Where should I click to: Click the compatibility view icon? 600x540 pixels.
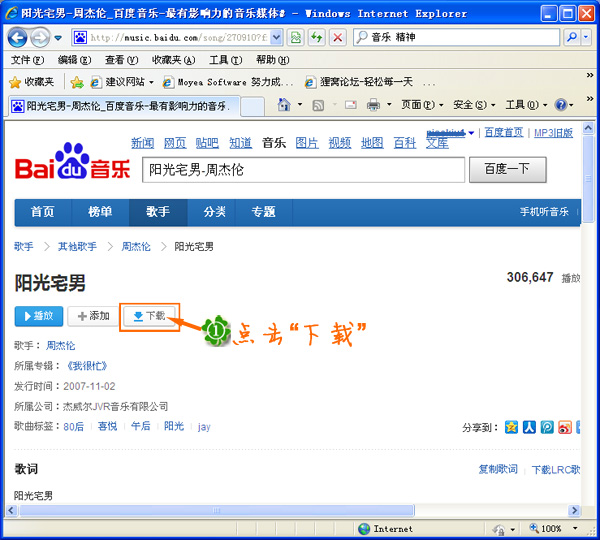[296, 38]
